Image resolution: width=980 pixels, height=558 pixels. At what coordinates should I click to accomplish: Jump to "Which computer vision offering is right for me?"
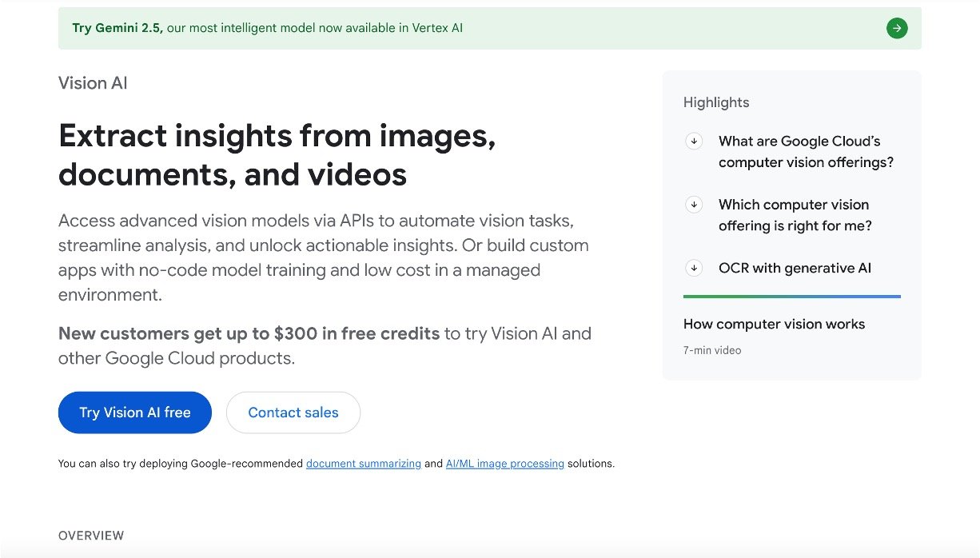pyautogui.click(x=795, y=215)
